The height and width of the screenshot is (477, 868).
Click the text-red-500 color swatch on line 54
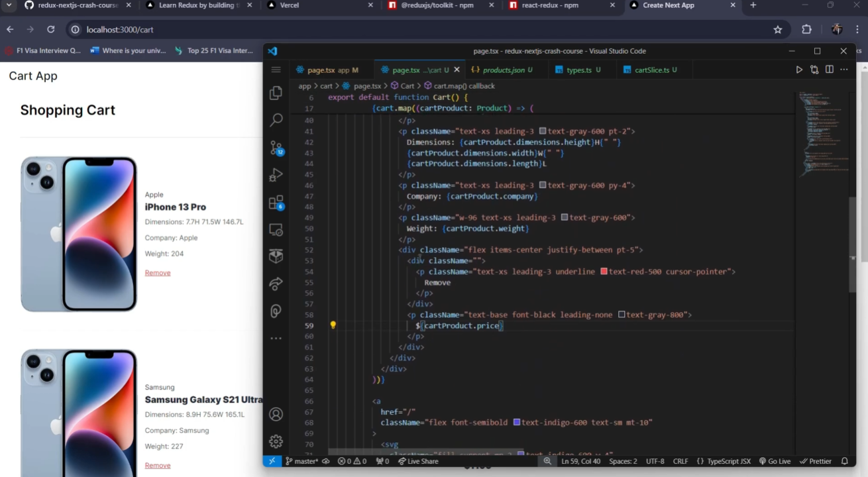604,272
